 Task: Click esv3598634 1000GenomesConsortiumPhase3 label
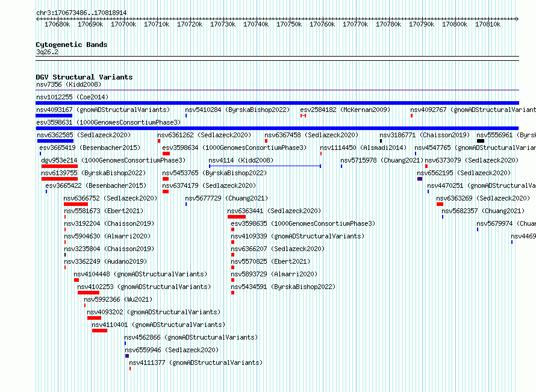[x=234, y=148]
